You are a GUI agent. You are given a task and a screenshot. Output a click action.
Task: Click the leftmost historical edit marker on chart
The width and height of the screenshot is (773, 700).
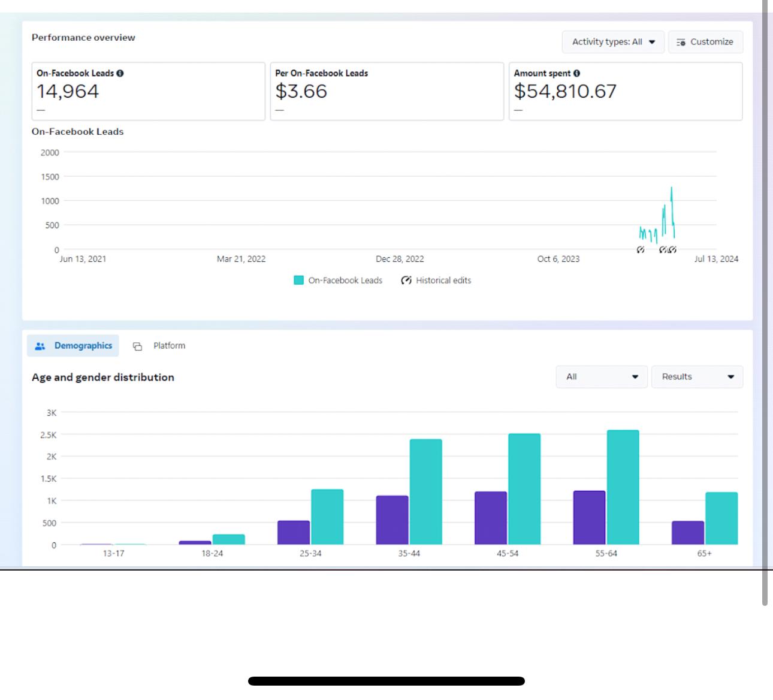tap(640, 250)
